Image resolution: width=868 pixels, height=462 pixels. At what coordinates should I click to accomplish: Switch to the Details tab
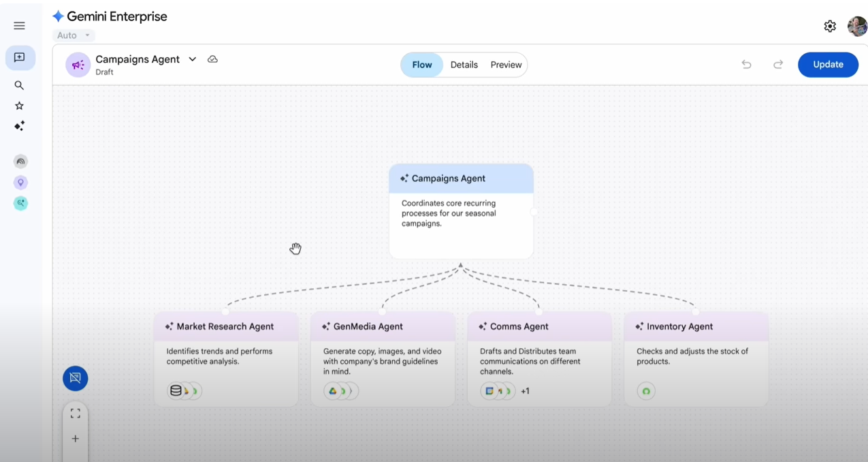pyautogui.click(x=464, y=65)
